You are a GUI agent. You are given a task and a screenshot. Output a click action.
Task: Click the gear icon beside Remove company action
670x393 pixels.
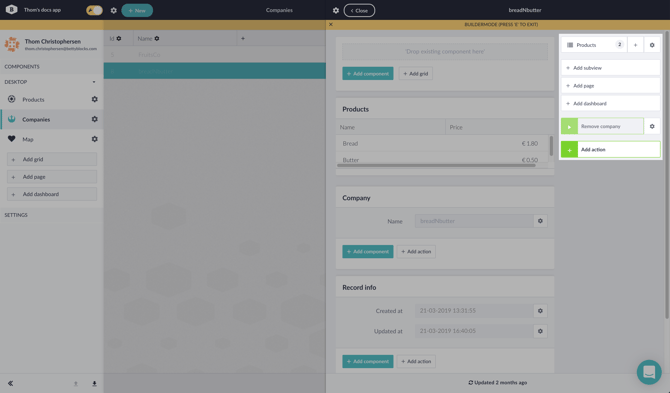[x=652, y=126]
